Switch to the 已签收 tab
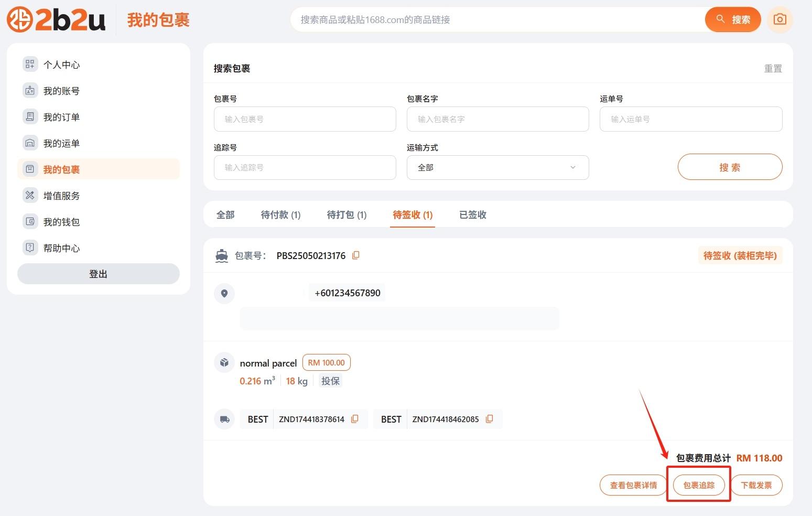 tap(472, 214)
